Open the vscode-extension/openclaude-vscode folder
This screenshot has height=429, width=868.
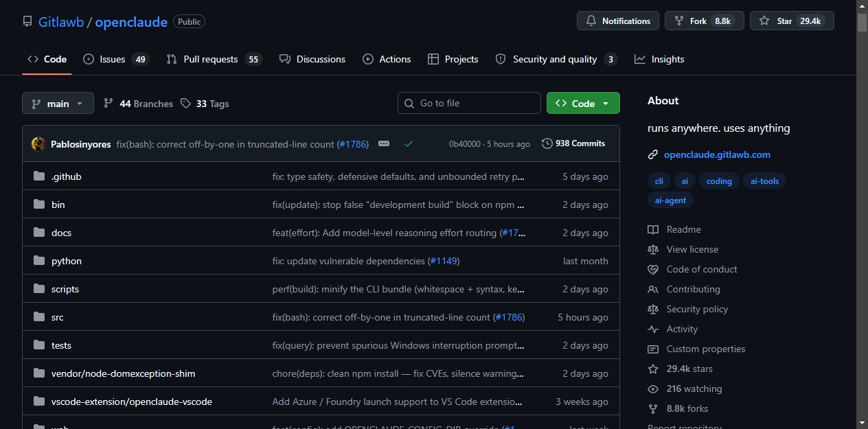[132, 402]
